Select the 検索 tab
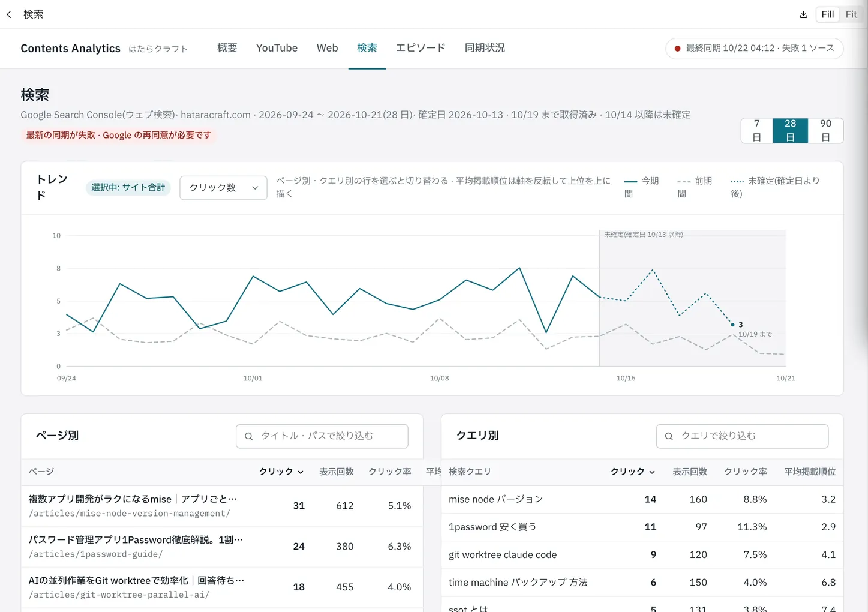Screen dimensions: 868x612 pos(367,48)
